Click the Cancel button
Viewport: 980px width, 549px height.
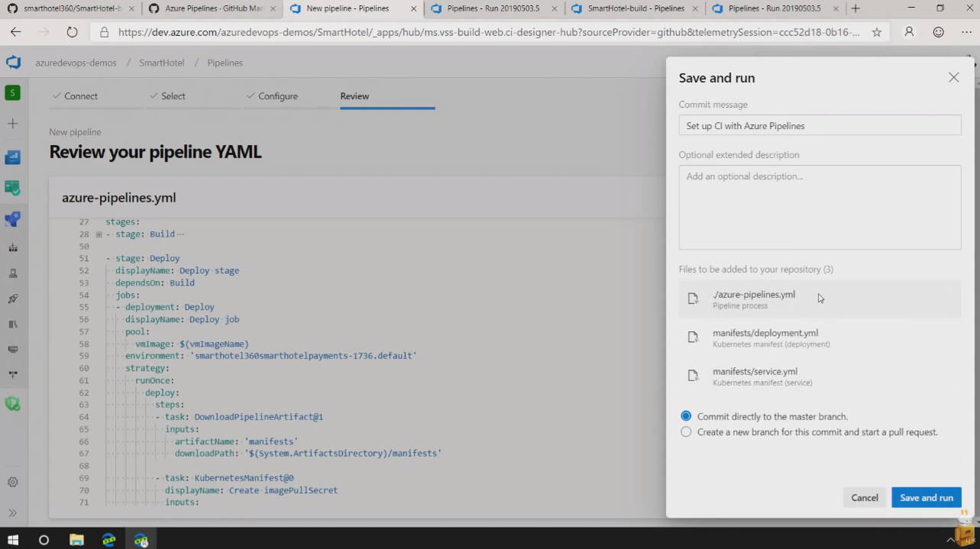(865, 497)
